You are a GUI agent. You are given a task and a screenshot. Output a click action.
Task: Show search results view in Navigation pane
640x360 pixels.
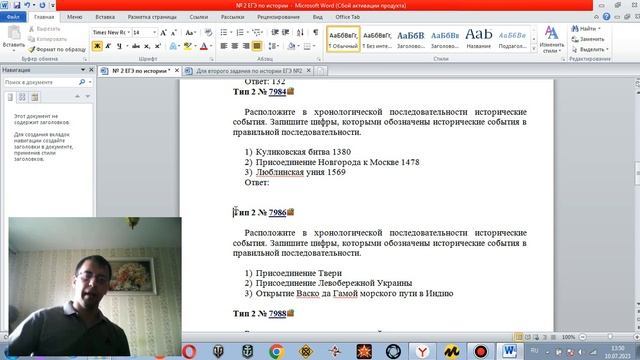click(x=35, y=97)
